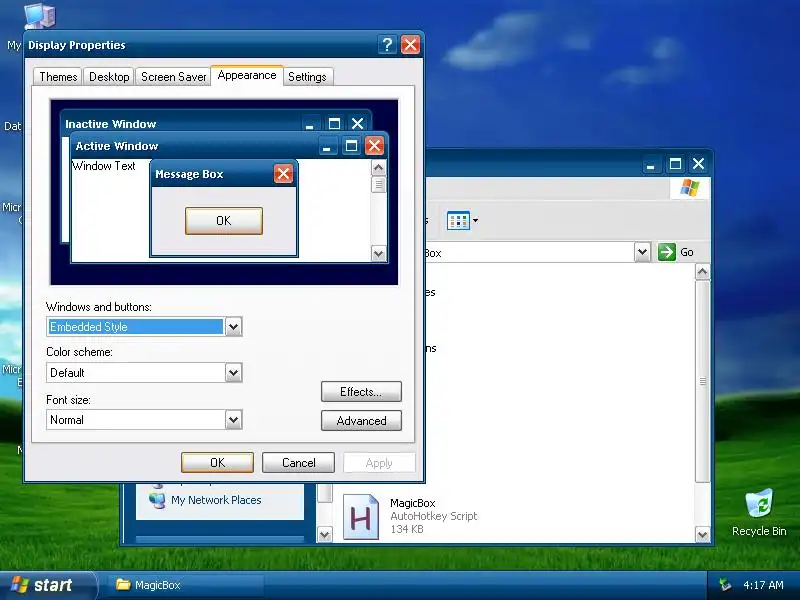Screen dimensions: 800x600
Task: Click OK in the preview Message Box
Action: (223, 221)
